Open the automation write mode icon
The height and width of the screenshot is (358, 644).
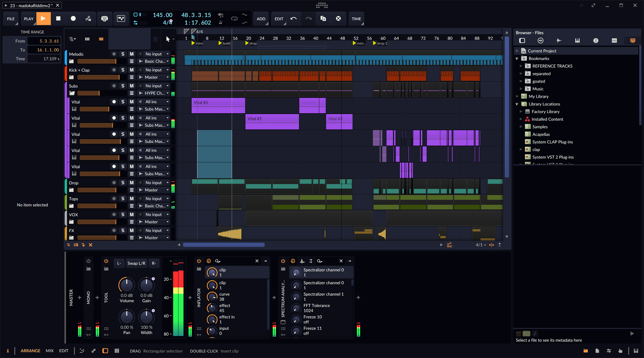[88, 18]
